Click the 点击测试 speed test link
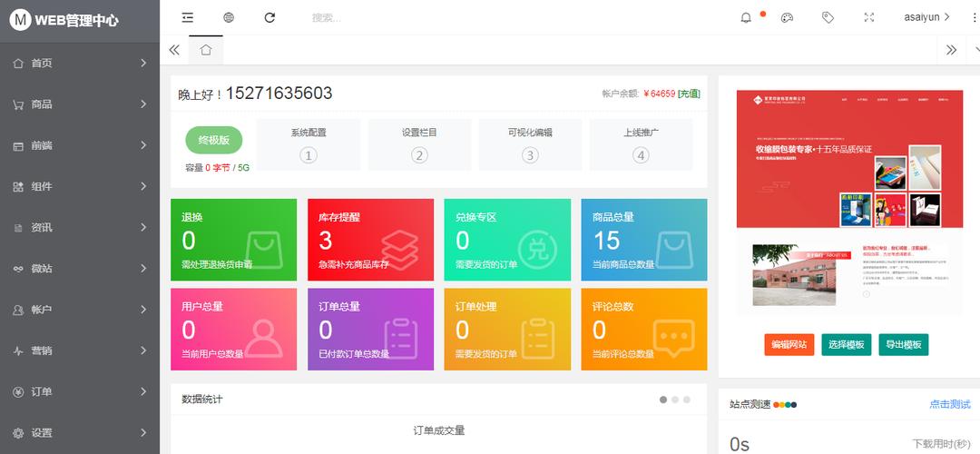 click(x=949, y=404)
